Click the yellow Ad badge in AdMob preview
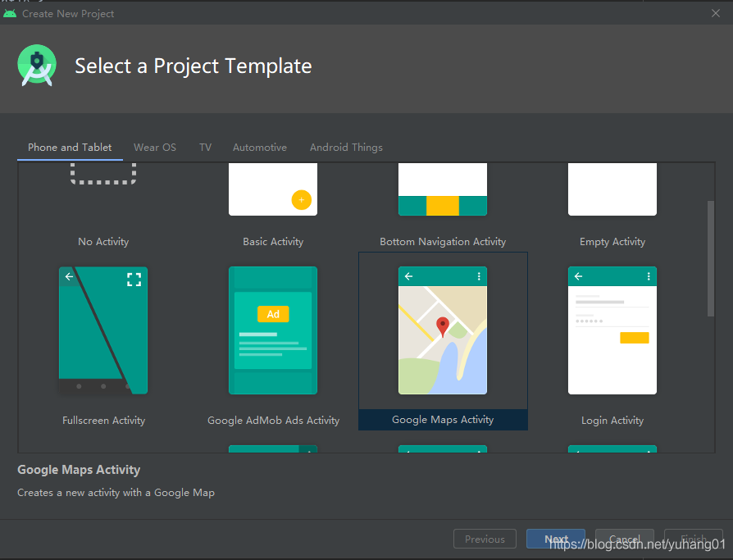Screen dimensions: 733x560 click(x=273, y=314)
